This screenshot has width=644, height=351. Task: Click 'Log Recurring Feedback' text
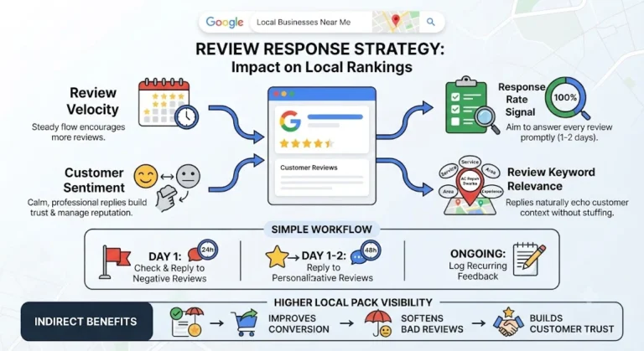(478, 271)
